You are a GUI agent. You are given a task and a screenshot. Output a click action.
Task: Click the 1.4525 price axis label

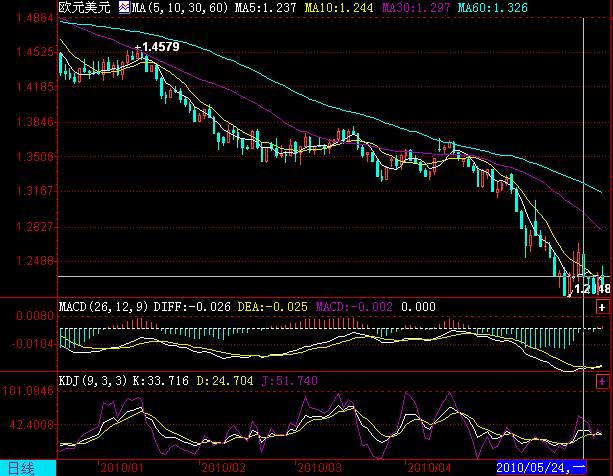pyautogui.click(x=35, y=52)
